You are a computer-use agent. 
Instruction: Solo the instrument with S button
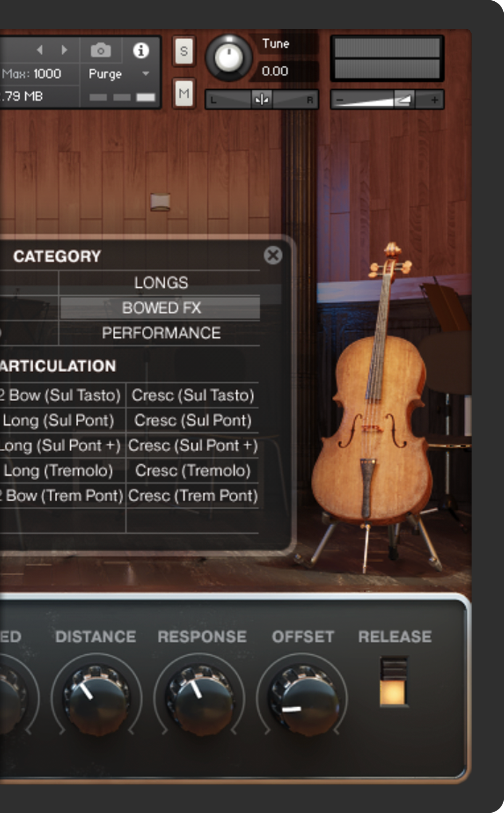[183, 52]
